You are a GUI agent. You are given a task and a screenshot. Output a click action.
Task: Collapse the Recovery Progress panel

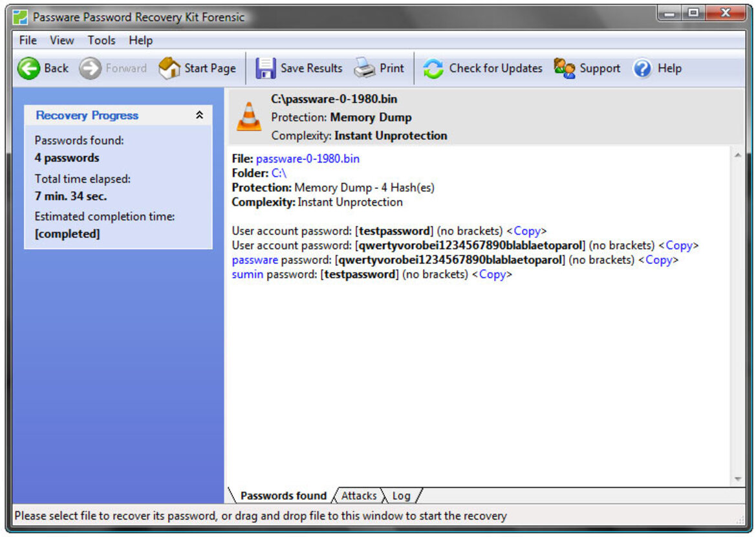tap(199, 115)
